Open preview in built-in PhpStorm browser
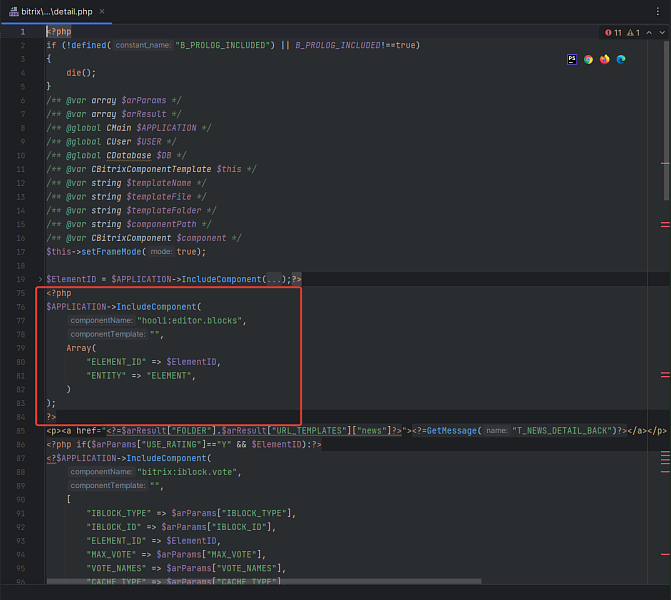The image size is (671, 600). pos(572,59)
